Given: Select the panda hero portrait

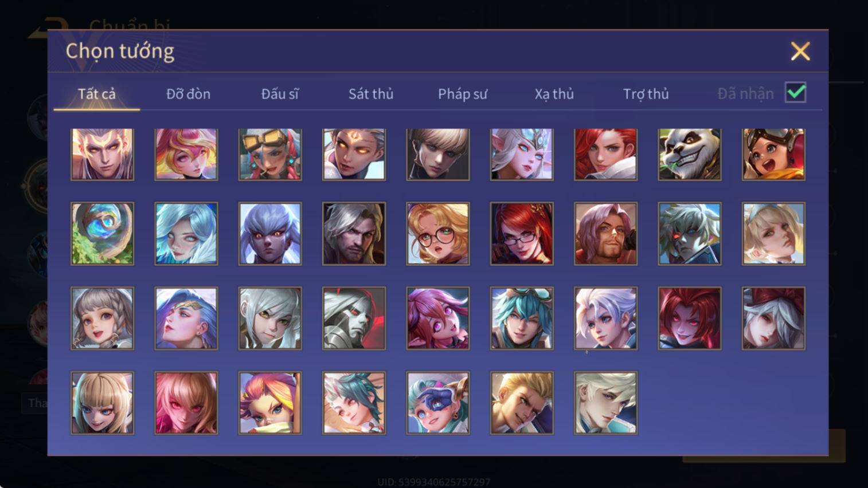Looking at the screenshot, I should coord(689,154).
